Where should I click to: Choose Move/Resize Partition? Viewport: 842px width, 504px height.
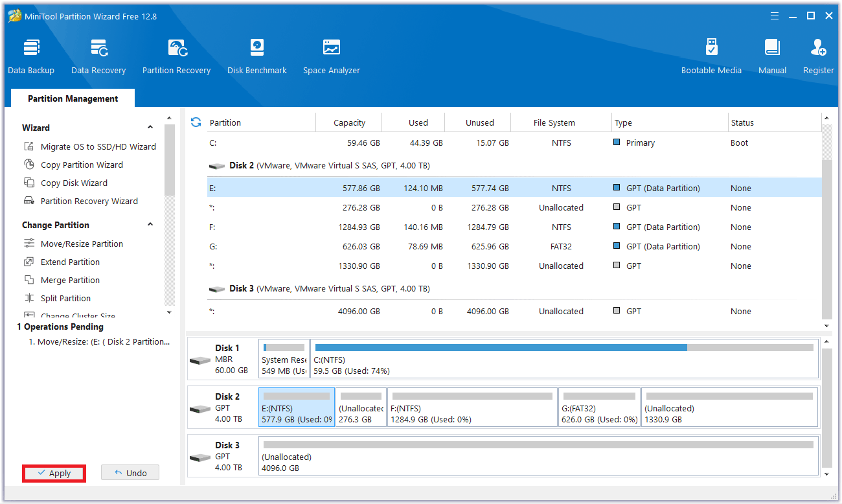tap(73, 244)
